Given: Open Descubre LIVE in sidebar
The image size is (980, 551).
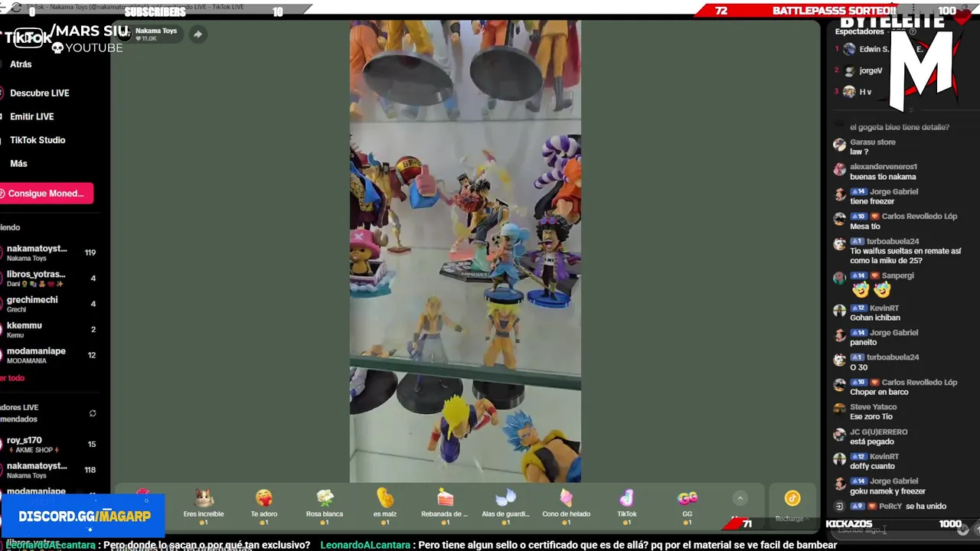Looking at the screenshot, I should pyautogui.click(x=40, y=93).
